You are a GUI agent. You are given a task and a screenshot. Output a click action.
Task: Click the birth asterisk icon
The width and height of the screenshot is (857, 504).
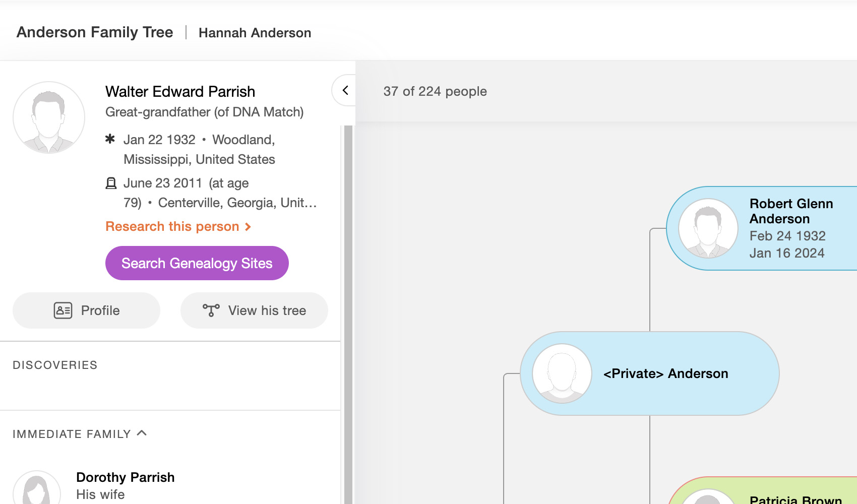(110, 139)
